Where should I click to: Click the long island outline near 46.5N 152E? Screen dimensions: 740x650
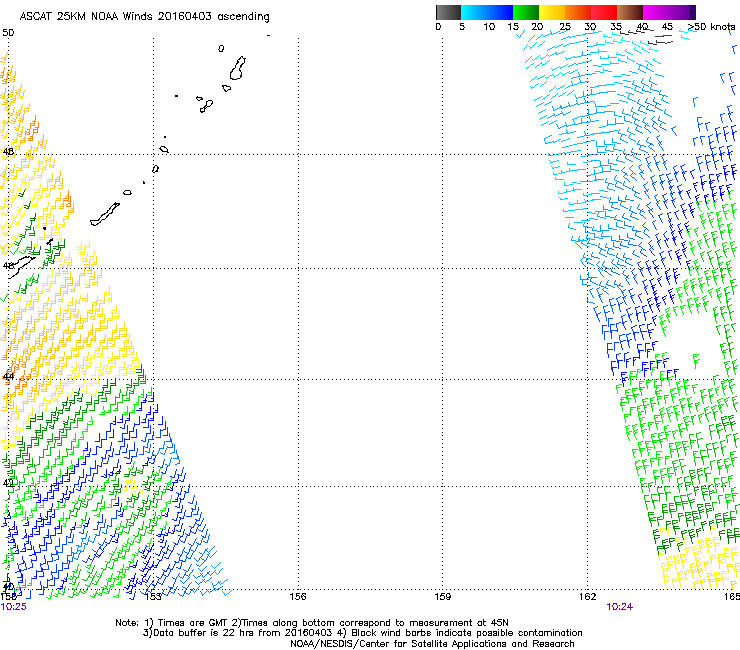click(x=105, y=214)
